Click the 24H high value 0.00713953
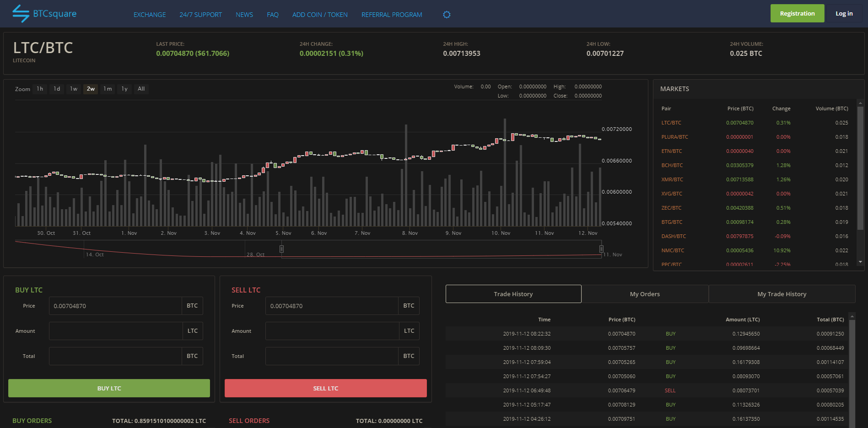The width and height of the screenshot is (868, 428). click(462, 54)
